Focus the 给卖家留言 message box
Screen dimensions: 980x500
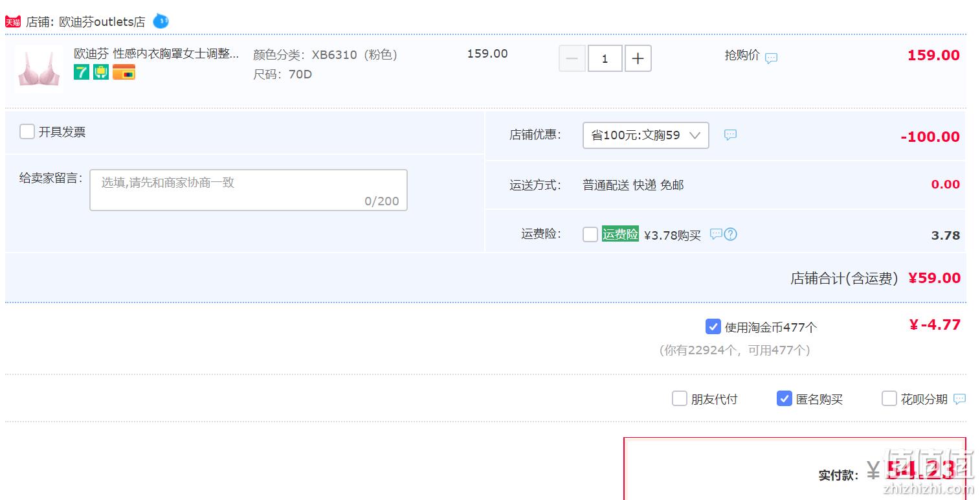[249, 190]
